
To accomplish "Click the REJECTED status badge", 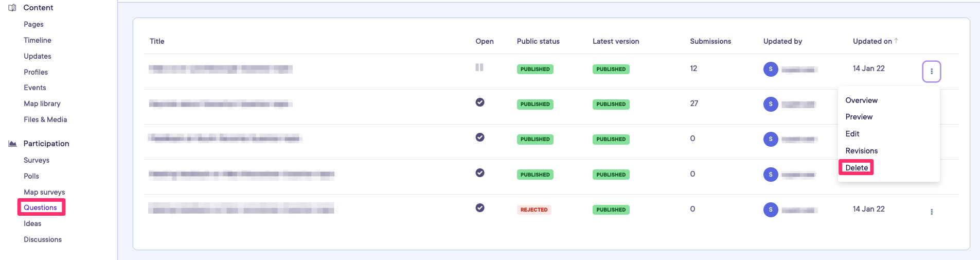I will tap(533, 210).
